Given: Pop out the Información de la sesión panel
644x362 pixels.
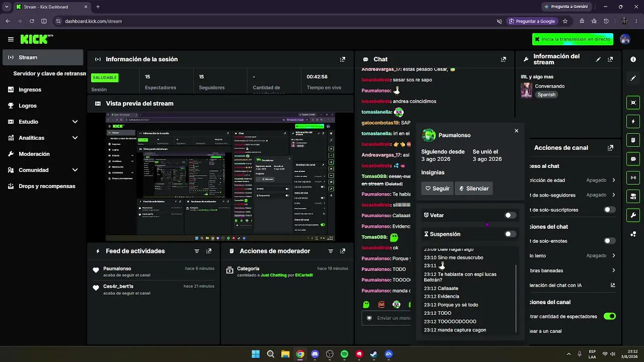Looking at the screenshot, I should click(343, 59).
